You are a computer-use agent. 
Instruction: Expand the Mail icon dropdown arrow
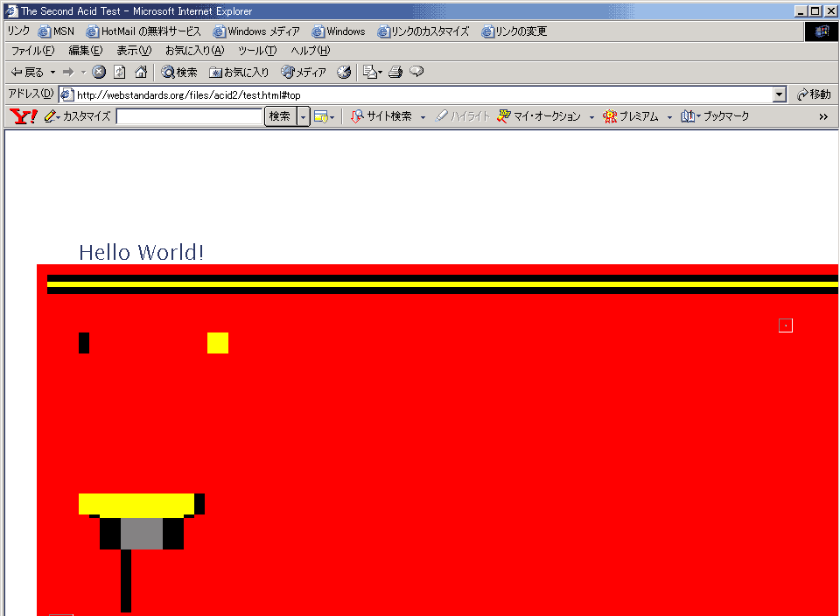(x=381, y=72)
